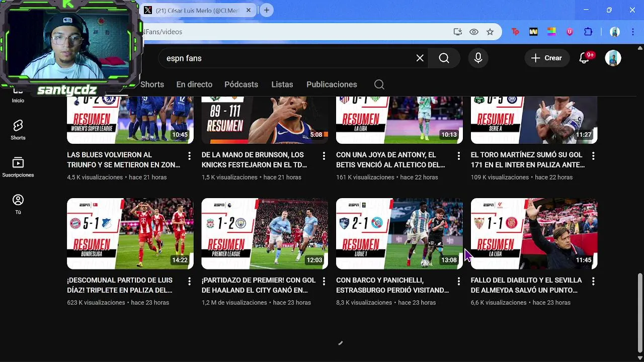This screenshot has width=644, height=362.
Task: Open options for 'DE LA MANO DE BRUNSON' video
Action: point(324,156)
